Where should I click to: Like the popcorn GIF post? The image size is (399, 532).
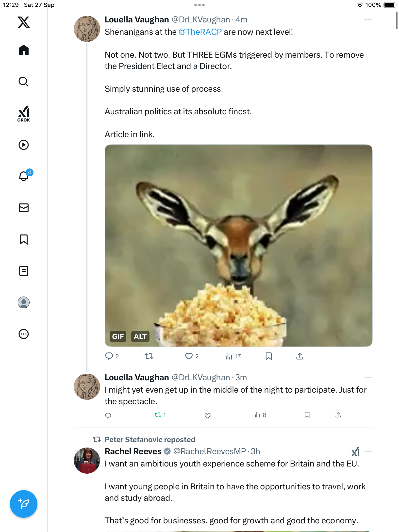click(x=189, y=356)
